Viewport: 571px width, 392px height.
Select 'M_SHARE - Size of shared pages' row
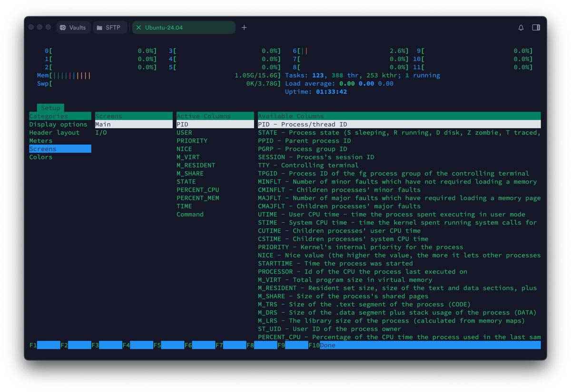point(399,296)
